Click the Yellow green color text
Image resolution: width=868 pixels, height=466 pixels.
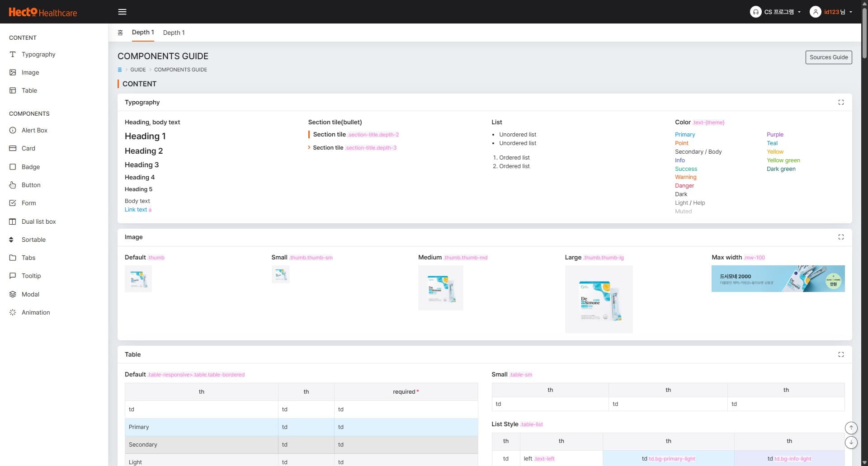click(x=783, y=160)
